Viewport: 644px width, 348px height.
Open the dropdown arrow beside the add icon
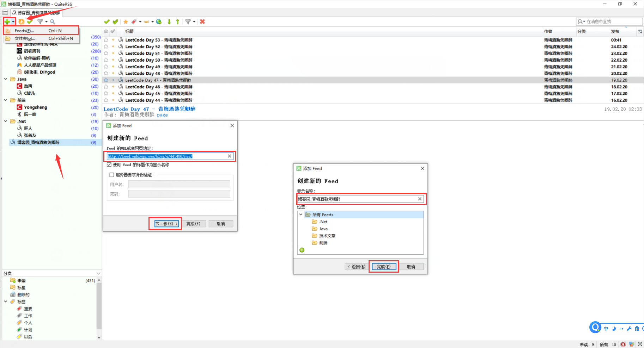pyautogui.click(x=13, y=22)
